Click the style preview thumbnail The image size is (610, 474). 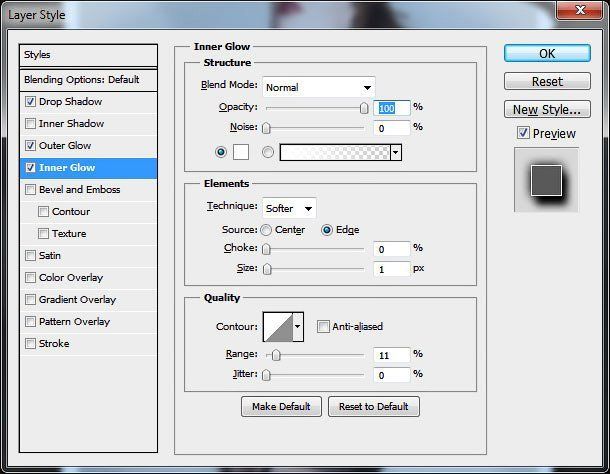(546, 180)
